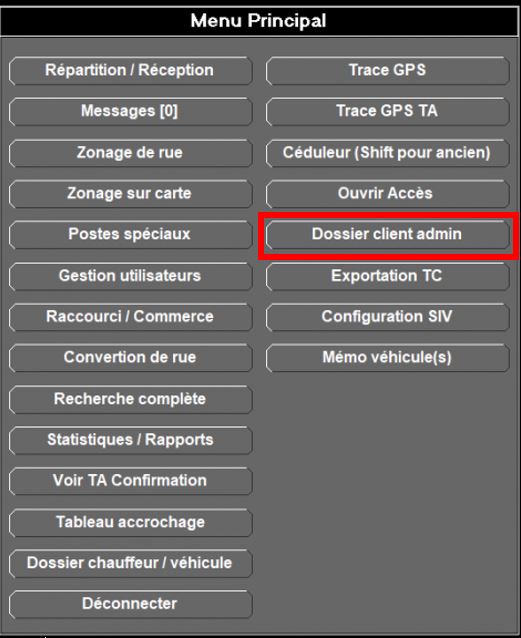521x638 pixels.
Task: Open the Messages [0] button
Action: tap(130, 111)
